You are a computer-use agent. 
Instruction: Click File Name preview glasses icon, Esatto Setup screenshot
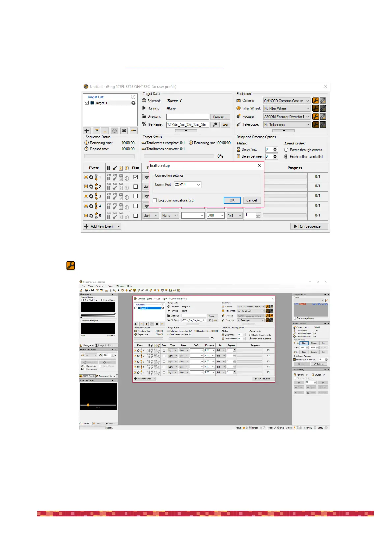(225, 125)
